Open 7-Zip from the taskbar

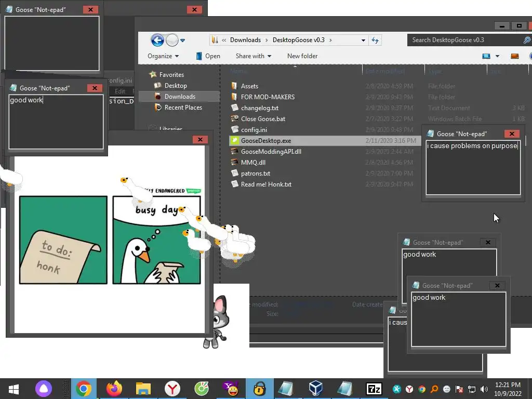[x=374, y=389]
